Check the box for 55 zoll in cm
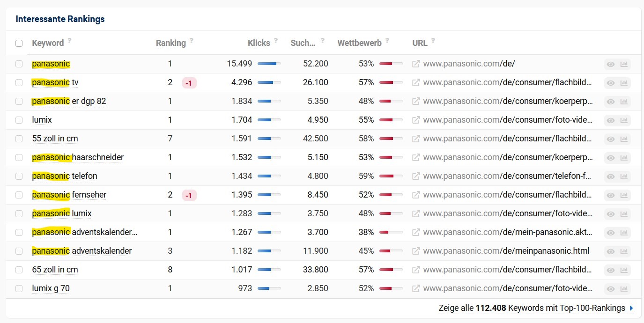Image resolution: width=644 pixels, height=323 pixels. [x=19, y=139]
